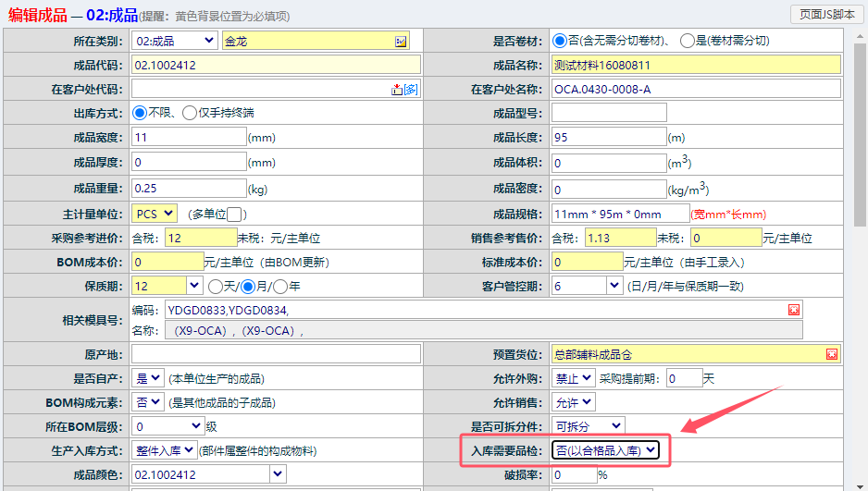Select 是(卷材需分切) radio option
The width and height of the screenshot is (868, 491).
(x=687, y=41)
